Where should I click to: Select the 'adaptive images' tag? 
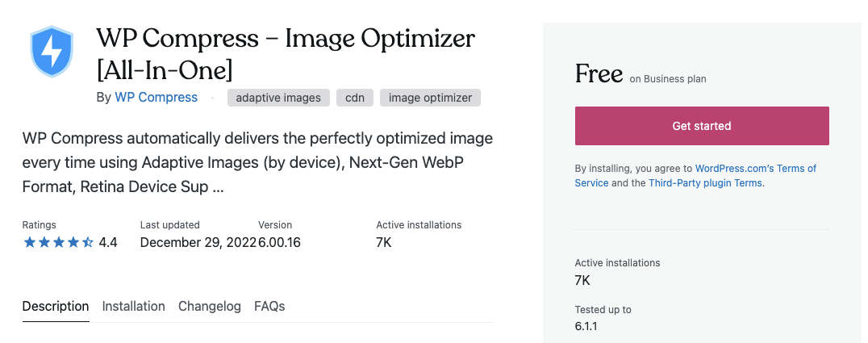(278, 98)
